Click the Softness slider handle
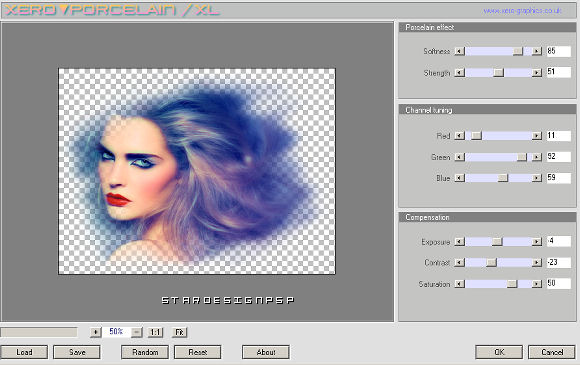Viewport: 580px width, 365px height. coord(518,51)
